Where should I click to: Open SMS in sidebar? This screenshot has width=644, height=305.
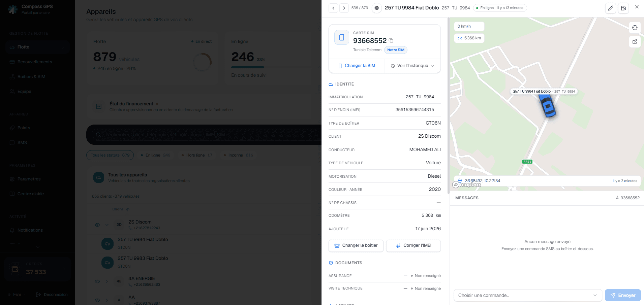tap(37, 143)
